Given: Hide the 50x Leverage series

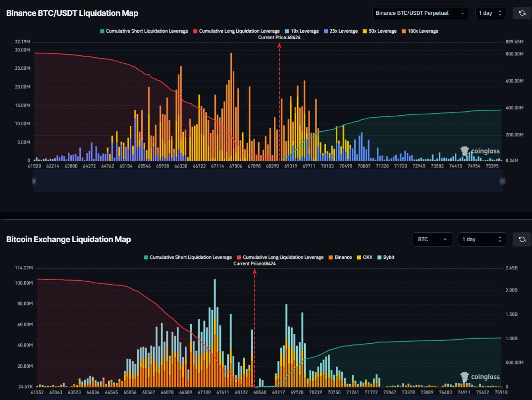Looking at the screenshot, I should [380, 31].
